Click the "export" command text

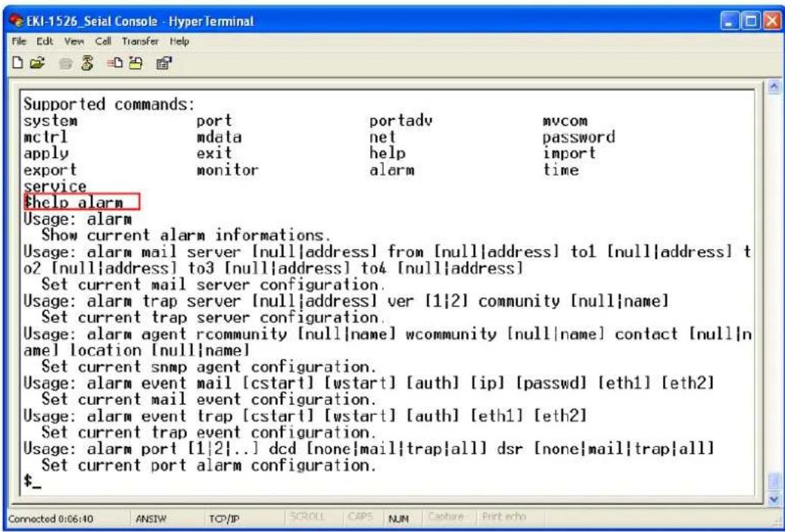point(50,170)
